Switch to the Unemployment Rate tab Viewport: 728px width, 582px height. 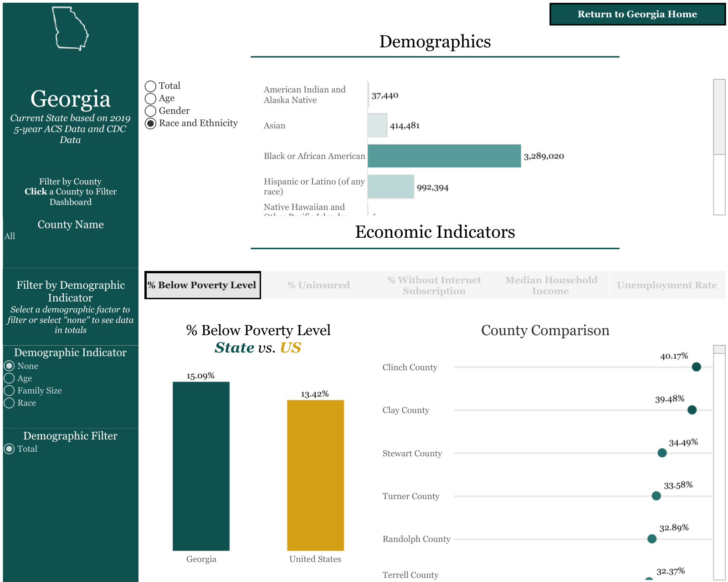point(666,285)
